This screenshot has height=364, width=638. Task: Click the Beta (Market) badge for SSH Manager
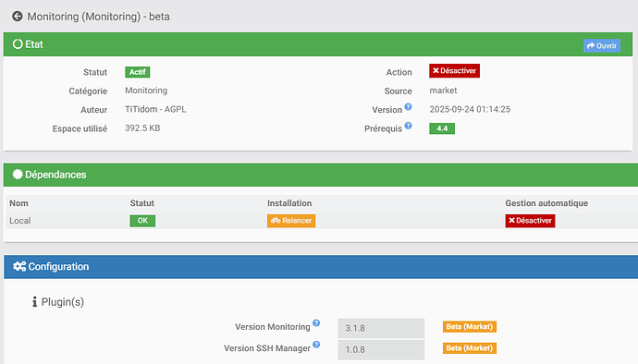470,348
